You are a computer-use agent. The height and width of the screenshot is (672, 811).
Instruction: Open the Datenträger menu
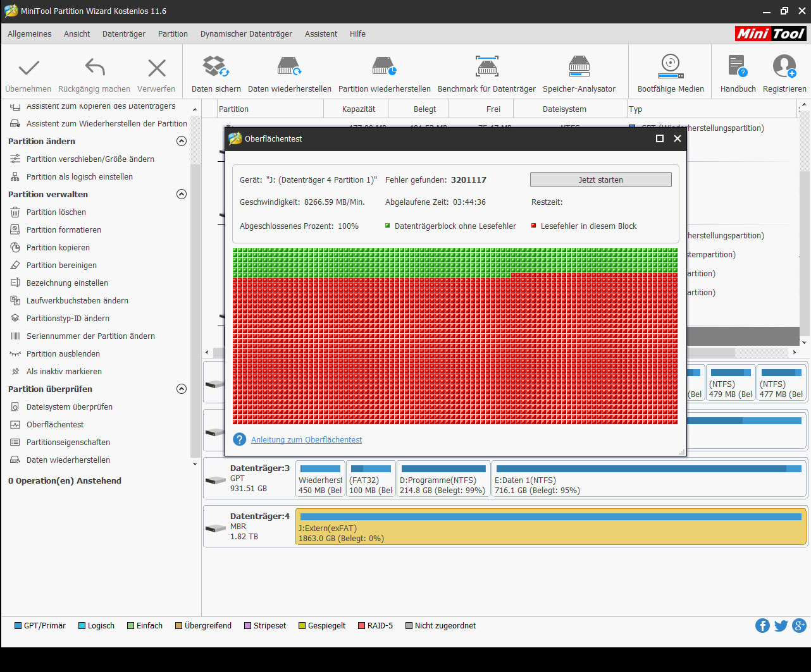coord(124,34)
